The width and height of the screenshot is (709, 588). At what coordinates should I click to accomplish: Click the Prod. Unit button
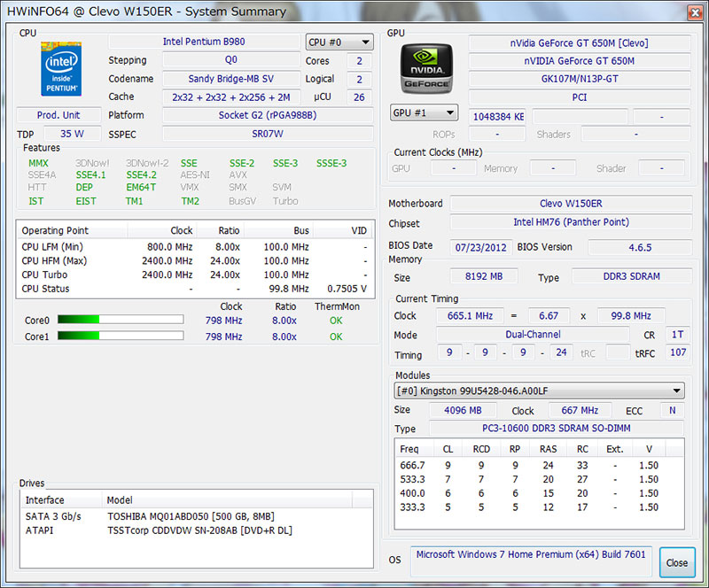pyautogui.click(x=58, y=115)
